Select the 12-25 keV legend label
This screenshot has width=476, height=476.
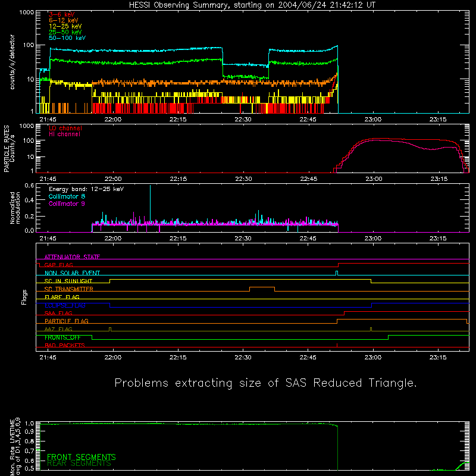click(65, 26)
